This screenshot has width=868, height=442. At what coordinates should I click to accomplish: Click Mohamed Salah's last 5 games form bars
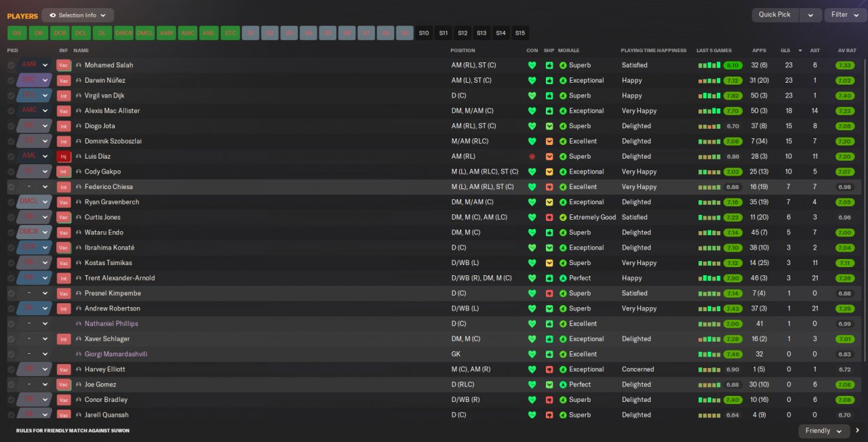coord(709,65)
